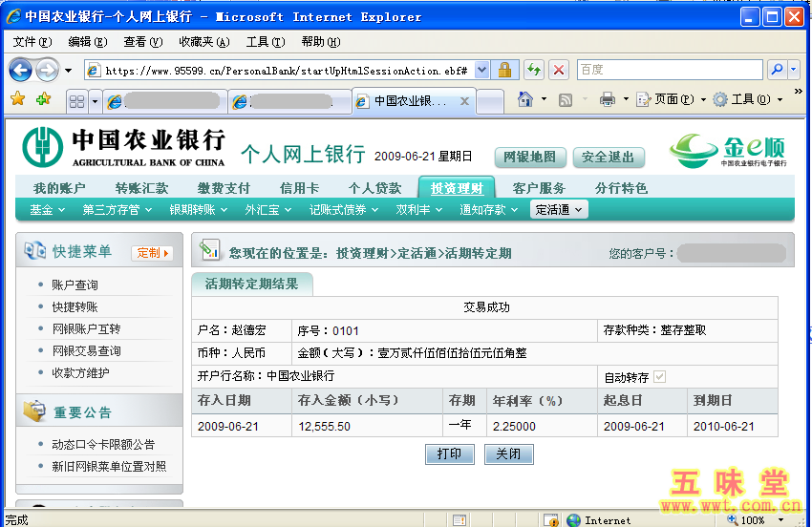Open the Favorites star icon
The width and height of the screenshot is (812, 527).
click(17, 99)
